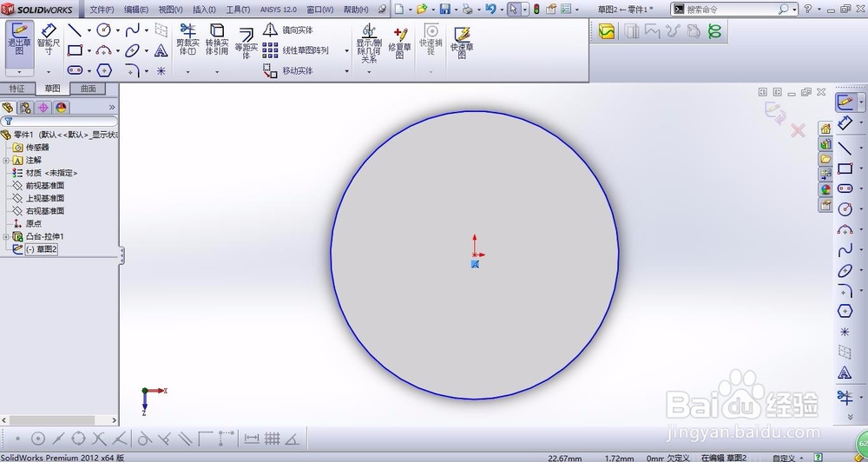The width and height of the screenshot is (868, 462).
Task: Select the 3-point Arc tool in ribbon
Action: 103,50
